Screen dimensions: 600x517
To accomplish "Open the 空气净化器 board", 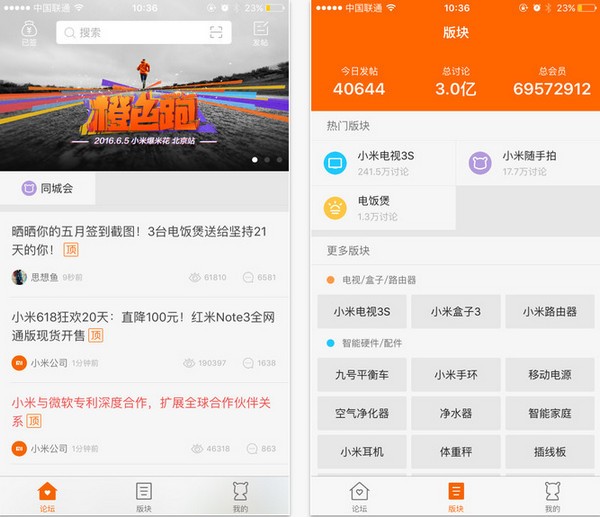I will click(362, 413).
